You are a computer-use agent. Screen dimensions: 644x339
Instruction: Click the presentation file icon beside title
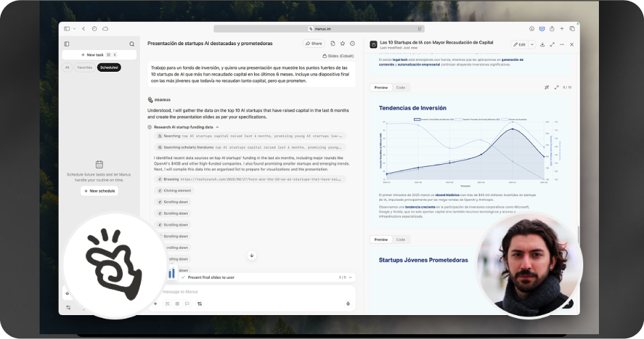click(x=374, y=44)
